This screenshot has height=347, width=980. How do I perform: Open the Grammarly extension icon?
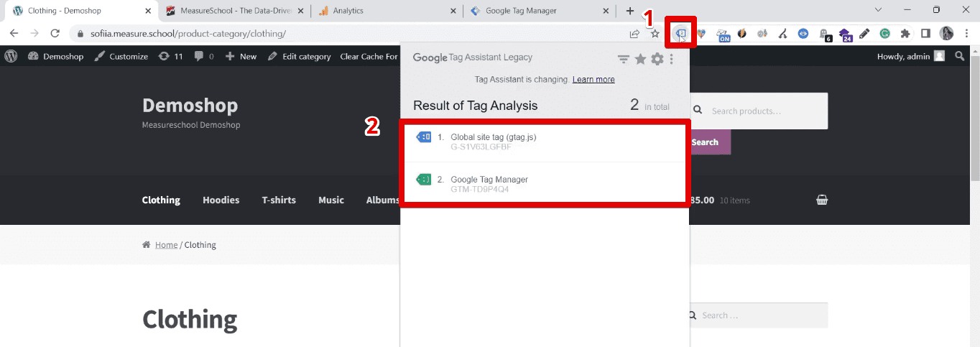coord(885,33)
